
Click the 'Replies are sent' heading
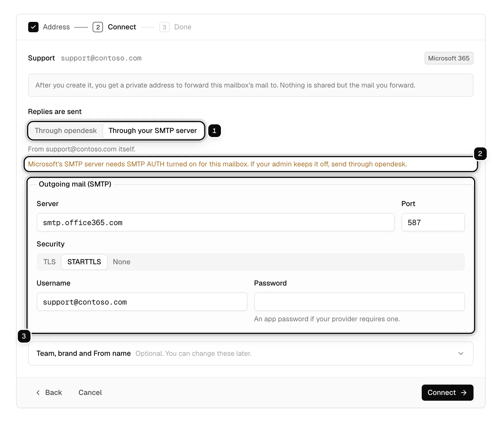coord(55,112)
